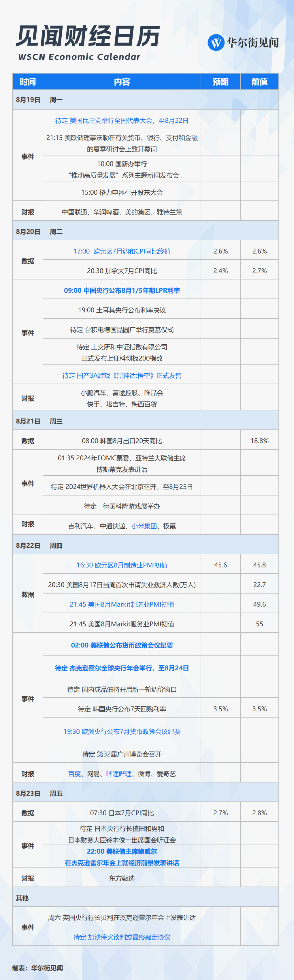This screenshot has width=294, height=980.
Task: Click the Wallstreetcn W logo icon
Action: [x=216, y=43]
